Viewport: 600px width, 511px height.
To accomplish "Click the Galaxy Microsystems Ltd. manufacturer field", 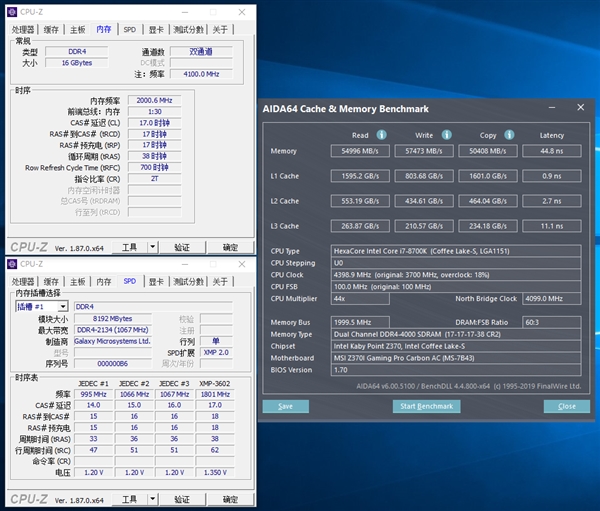I will point(112,341).
